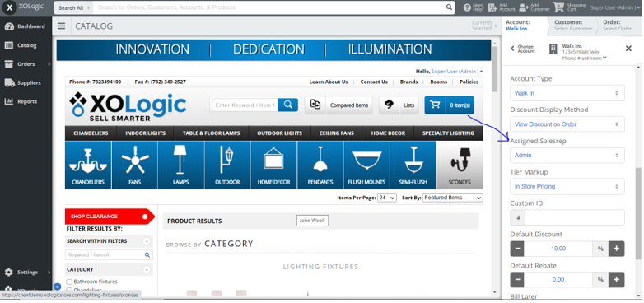Select the Lamps category tile
Image resolution: width=644 pixels, height=303 pixels.
tap(181, 165)
